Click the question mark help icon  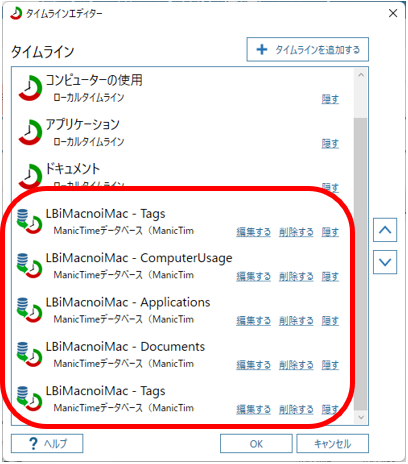click(x=33, y=444)
